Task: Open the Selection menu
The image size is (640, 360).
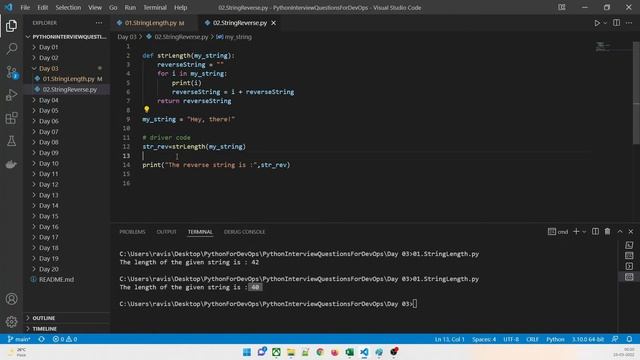Action: (x=68, y=7)
